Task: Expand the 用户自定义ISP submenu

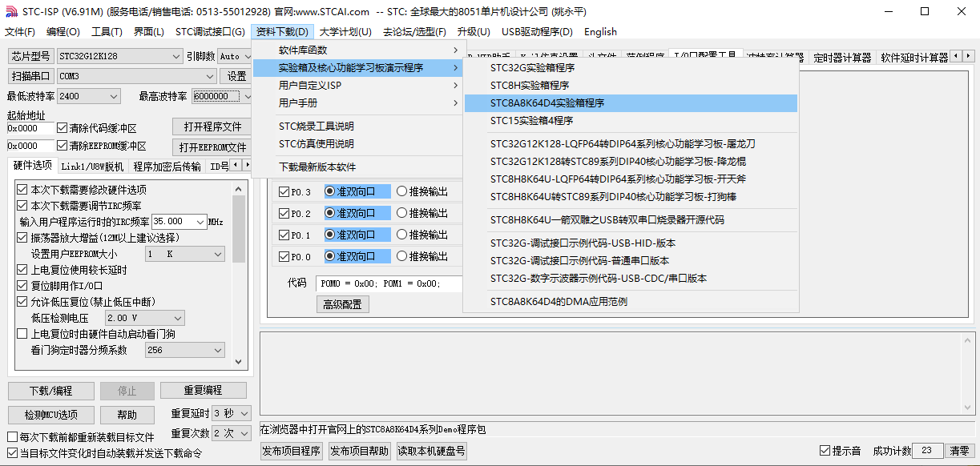Action: 357,86
